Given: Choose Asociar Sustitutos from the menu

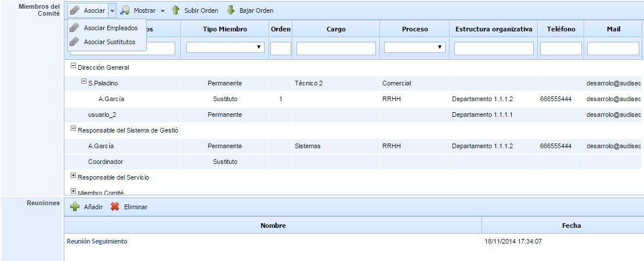Looking at the screenshot, I should coord(109,42).
